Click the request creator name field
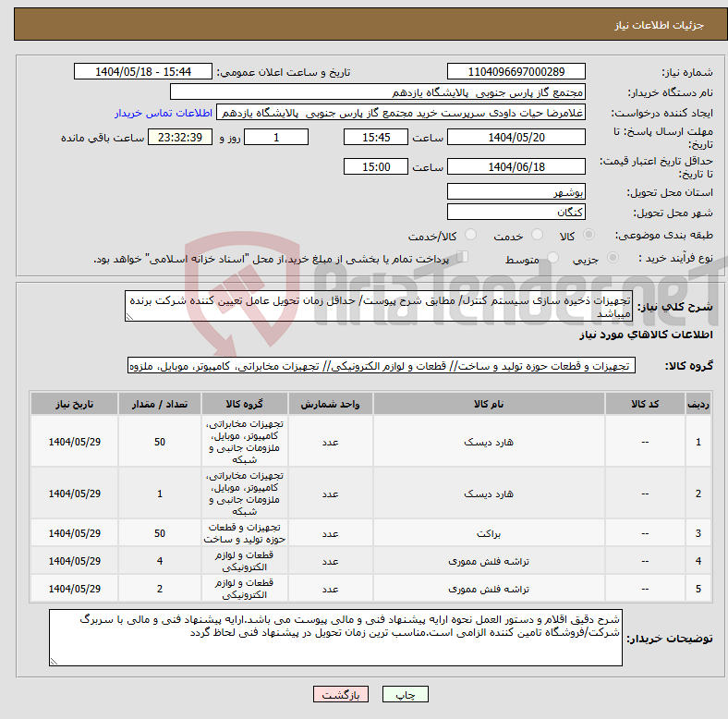 (x=401, y=113)
